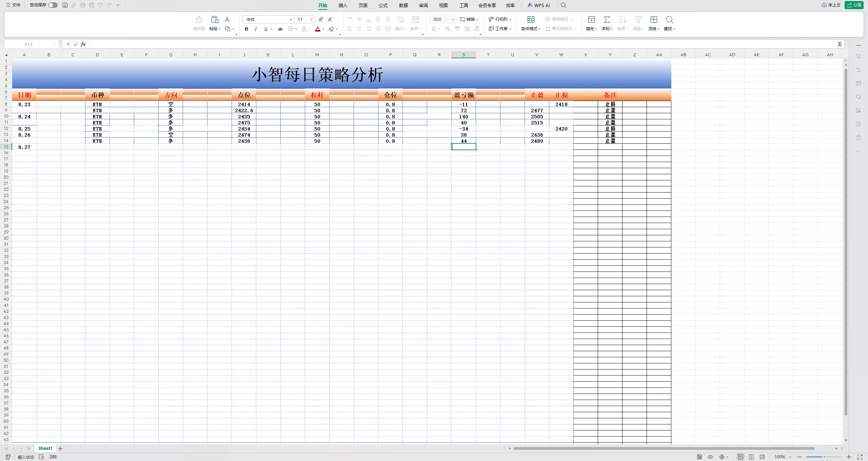Click the conditional formatting icon

531,19
